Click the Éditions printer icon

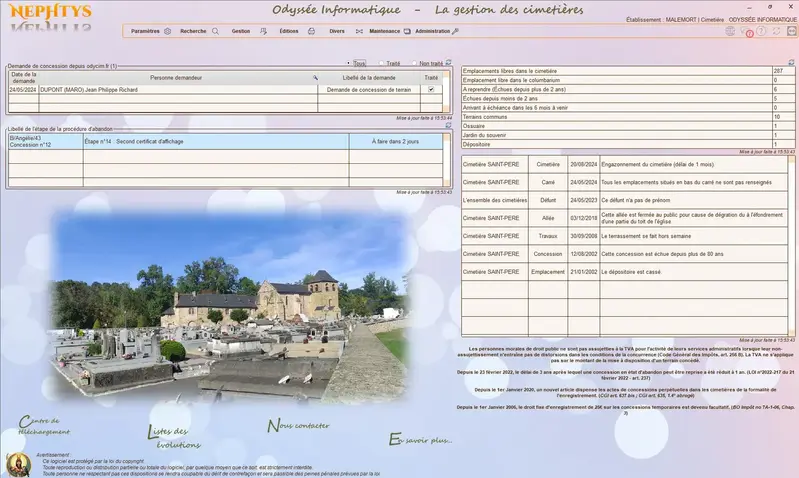pyautogui.click(x=311, y=31)
